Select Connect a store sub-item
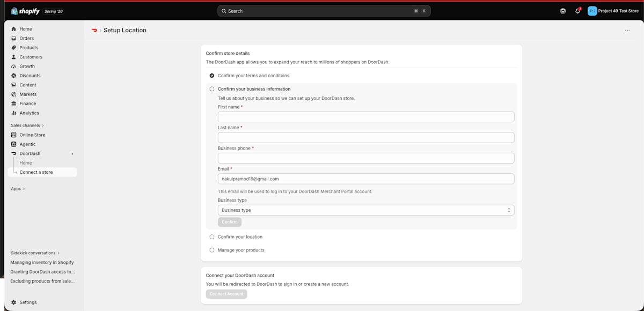644x311 pixels. [42, 172]
